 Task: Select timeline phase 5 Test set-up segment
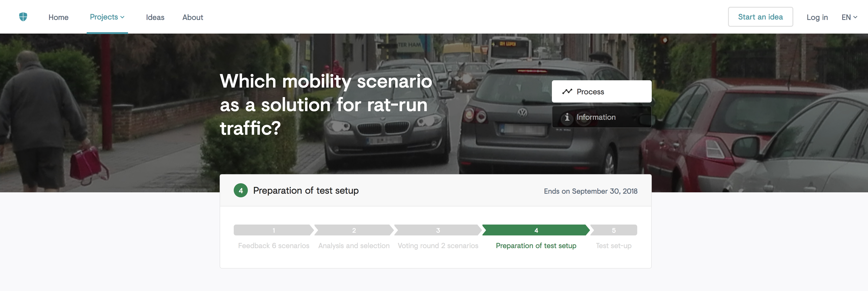click(613, 230)
